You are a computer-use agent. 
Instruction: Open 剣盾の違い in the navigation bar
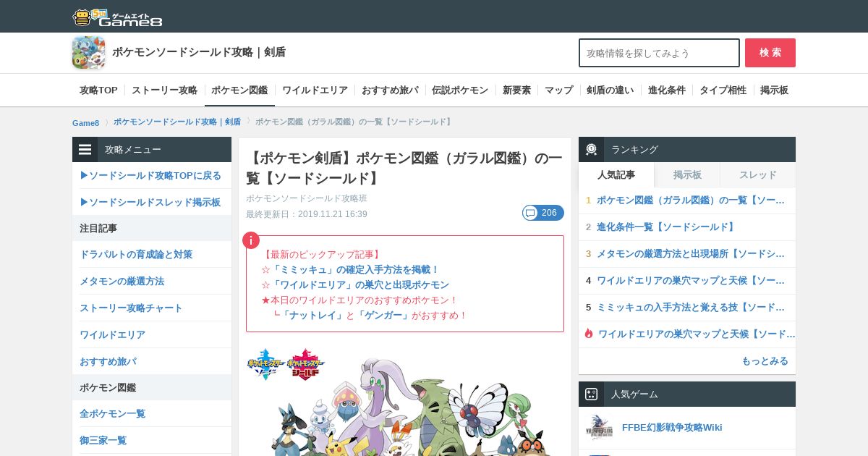610,90
